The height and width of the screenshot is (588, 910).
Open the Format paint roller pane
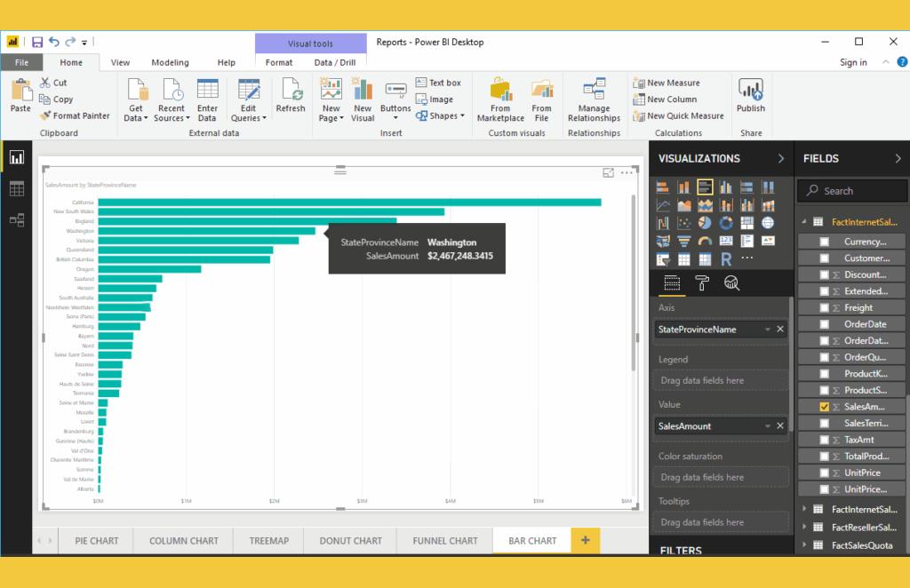[x=702, y=283]
